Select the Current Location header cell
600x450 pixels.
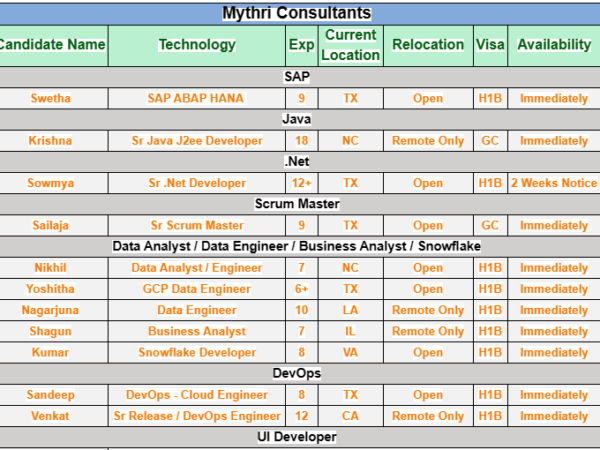(x=351, y=45)
